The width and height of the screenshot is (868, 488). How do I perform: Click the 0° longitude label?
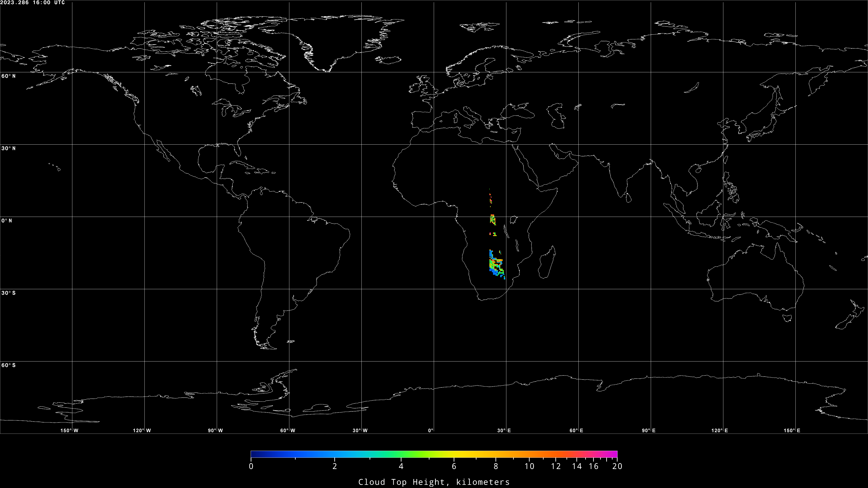tap(431, 430)
